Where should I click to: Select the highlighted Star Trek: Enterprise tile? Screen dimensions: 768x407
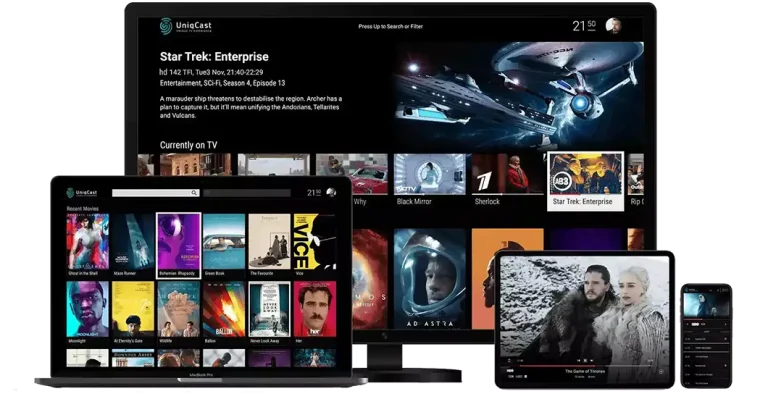point(585,182)
